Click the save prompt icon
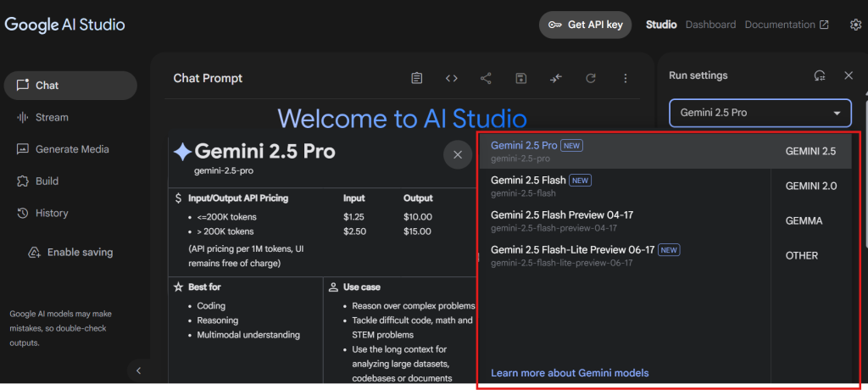 521,78
